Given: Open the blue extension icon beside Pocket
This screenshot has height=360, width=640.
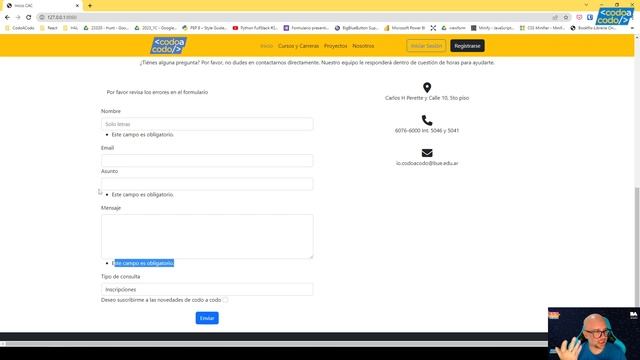Looking at the screenshot, I should 590,17.
